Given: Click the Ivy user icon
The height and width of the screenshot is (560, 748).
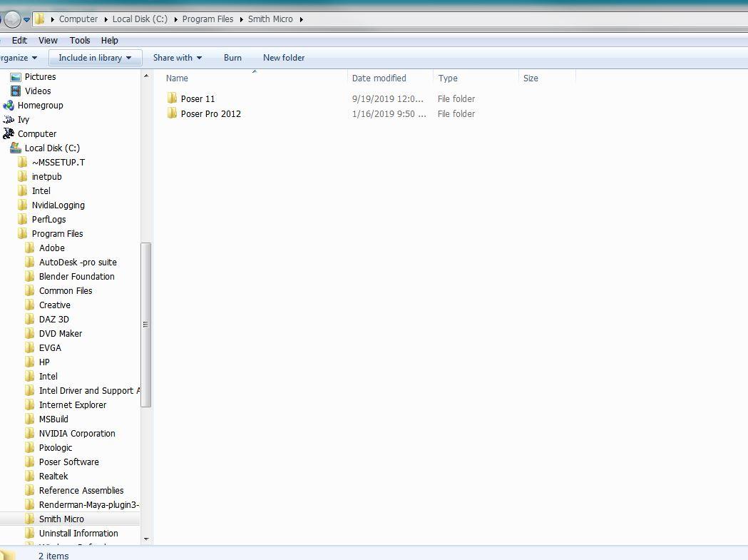Looking at the screenshot, I should click(9, 119).
